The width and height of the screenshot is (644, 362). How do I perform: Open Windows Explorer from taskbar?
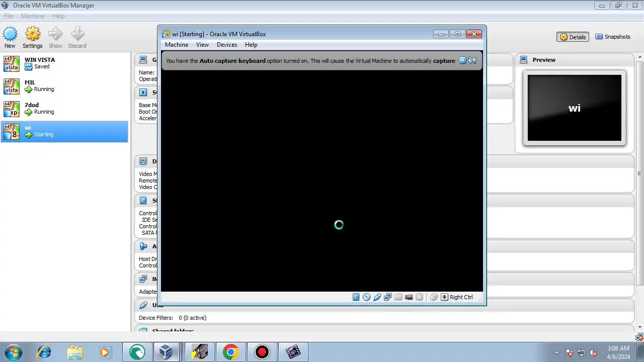pyautogui.click(x=75, y=352)
